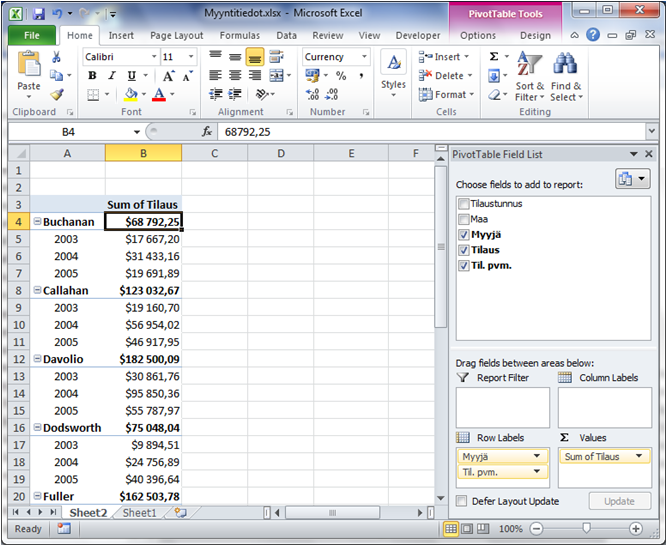Click the Bold formatting icon

[93, 76]
